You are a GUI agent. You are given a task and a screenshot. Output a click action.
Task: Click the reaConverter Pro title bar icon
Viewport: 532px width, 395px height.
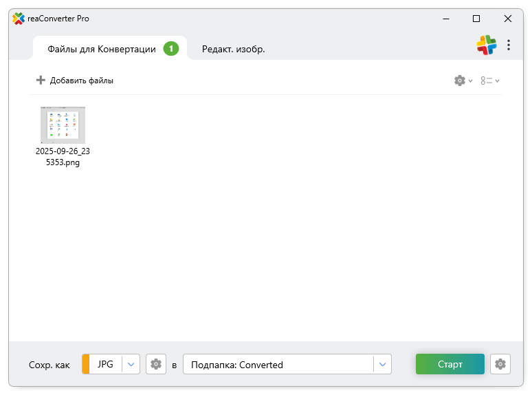(19, 19)
